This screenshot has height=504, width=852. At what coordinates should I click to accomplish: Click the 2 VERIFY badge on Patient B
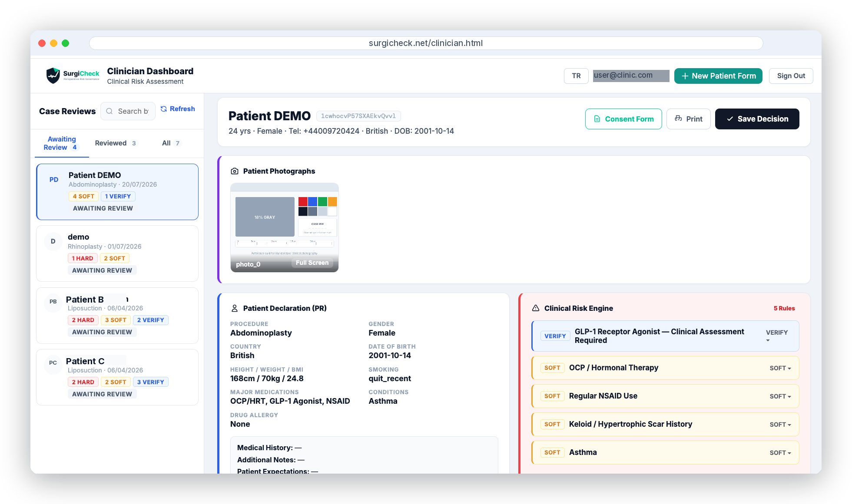point(151,320)
